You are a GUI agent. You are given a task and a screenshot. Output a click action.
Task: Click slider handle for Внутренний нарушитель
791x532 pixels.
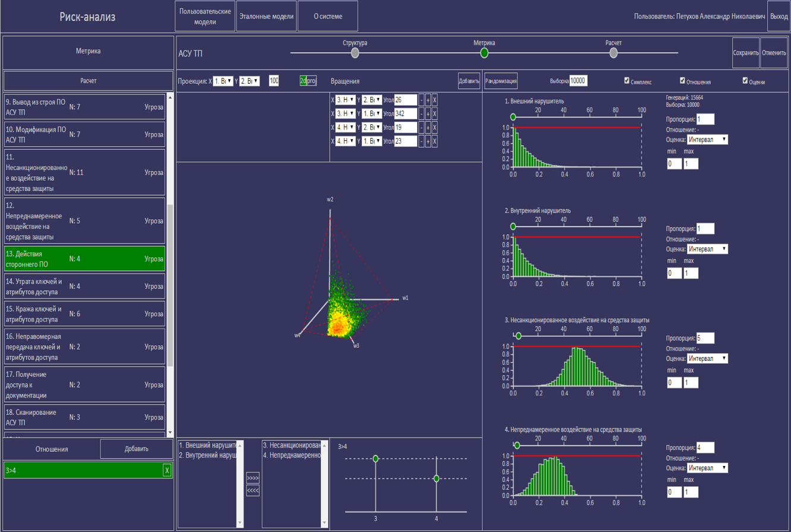(513, 226)
